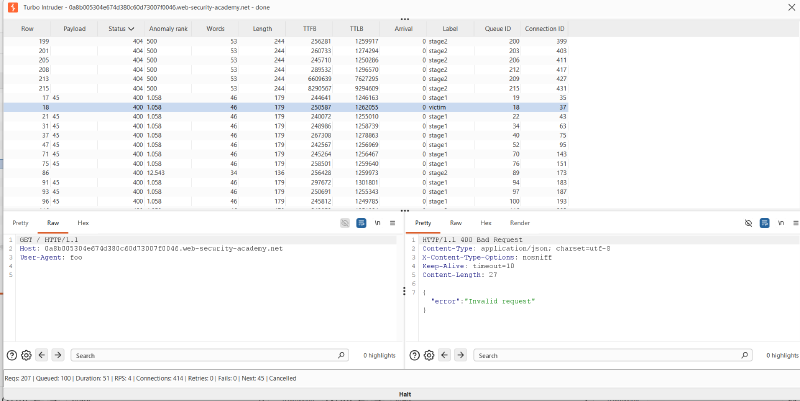
Task: Open help in the request pane
Action: (x=12, y=355)
